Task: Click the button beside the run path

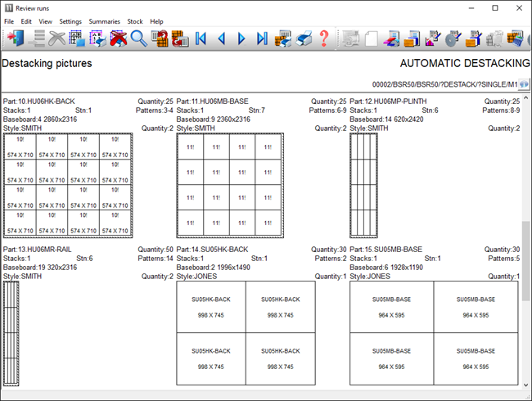Action: tap(523, 84)
